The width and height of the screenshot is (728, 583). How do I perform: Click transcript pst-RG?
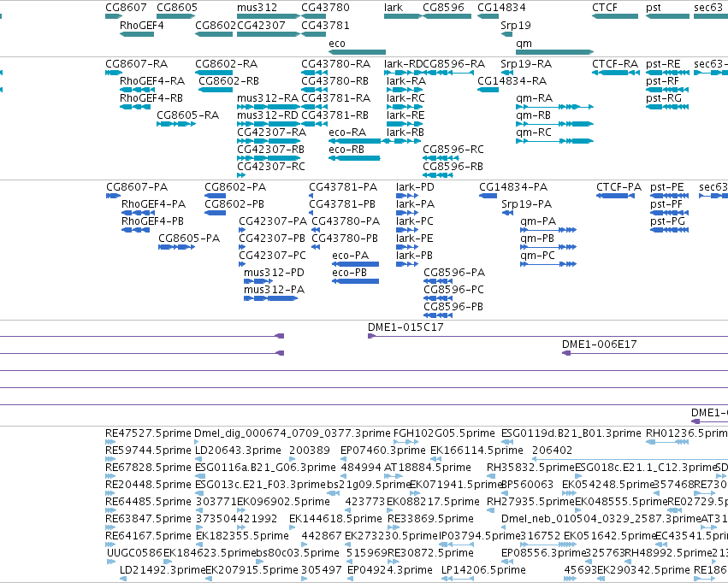[x=667, y=107]
